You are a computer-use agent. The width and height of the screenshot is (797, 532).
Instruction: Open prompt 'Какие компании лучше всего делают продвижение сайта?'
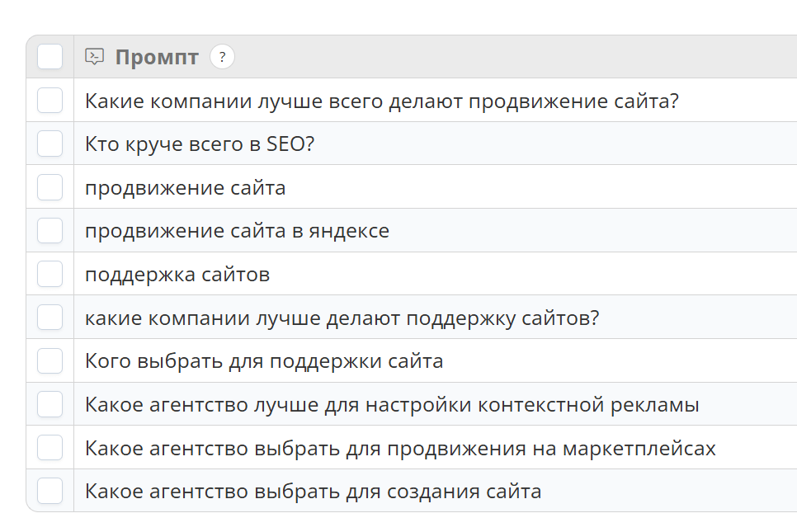point(381,101)
